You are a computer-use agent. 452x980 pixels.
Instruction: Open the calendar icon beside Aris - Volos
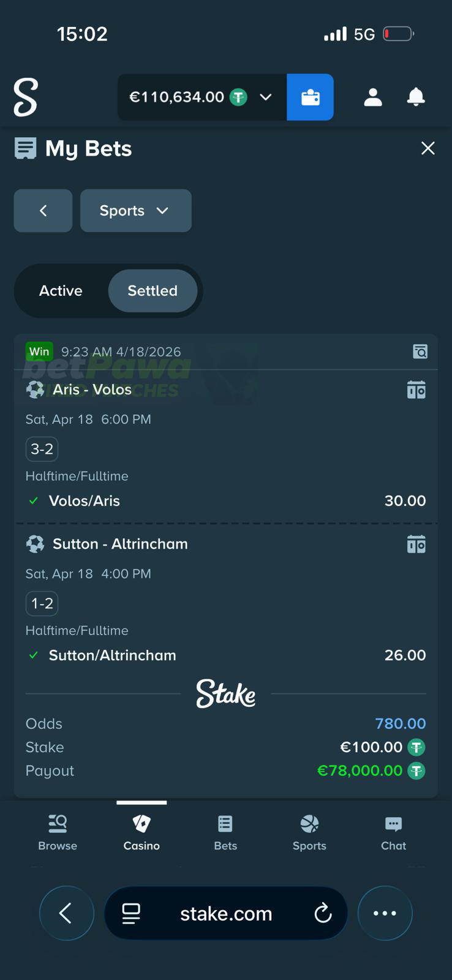coord(416,389)
